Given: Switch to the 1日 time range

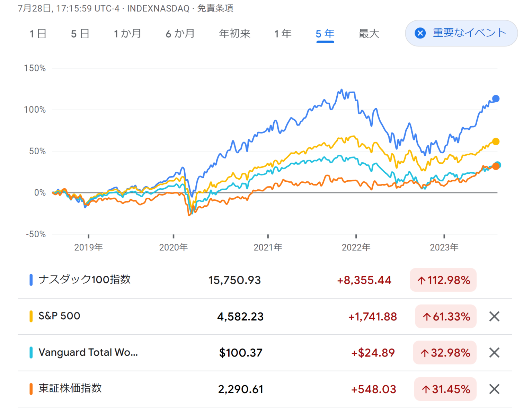Looking at the screenshot, I should (x=38, y=34).
